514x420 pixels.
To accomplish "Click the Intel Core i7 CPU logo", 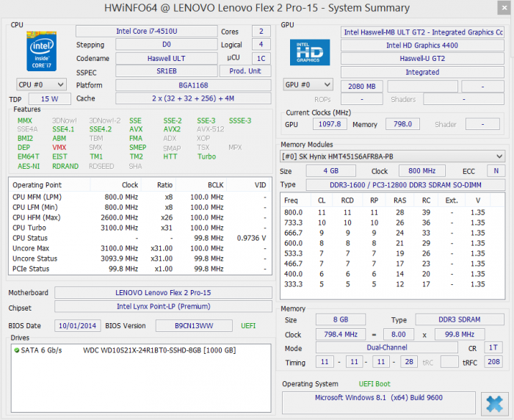I will click(40, 51).
